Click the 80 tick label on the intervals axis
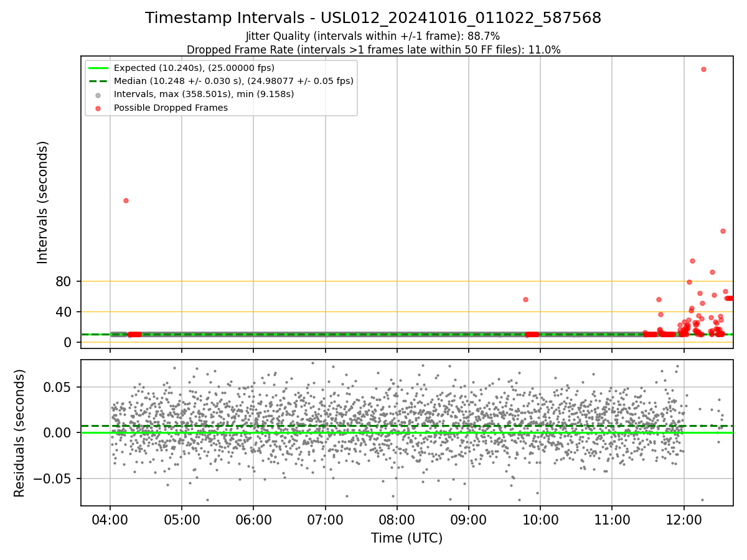This screenshot has width=747, height=560. [x=64, y=282]
